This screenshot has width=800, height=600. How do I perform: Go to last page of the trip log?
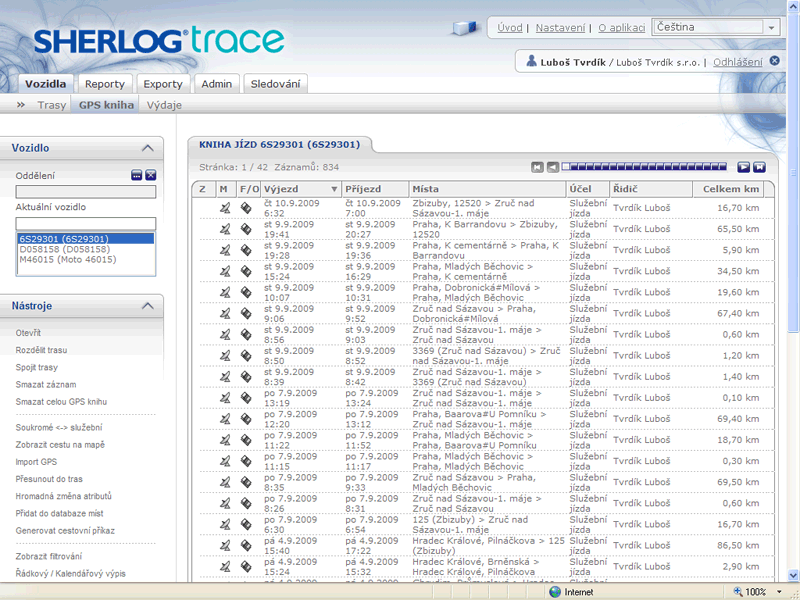[x=759, y=167]
